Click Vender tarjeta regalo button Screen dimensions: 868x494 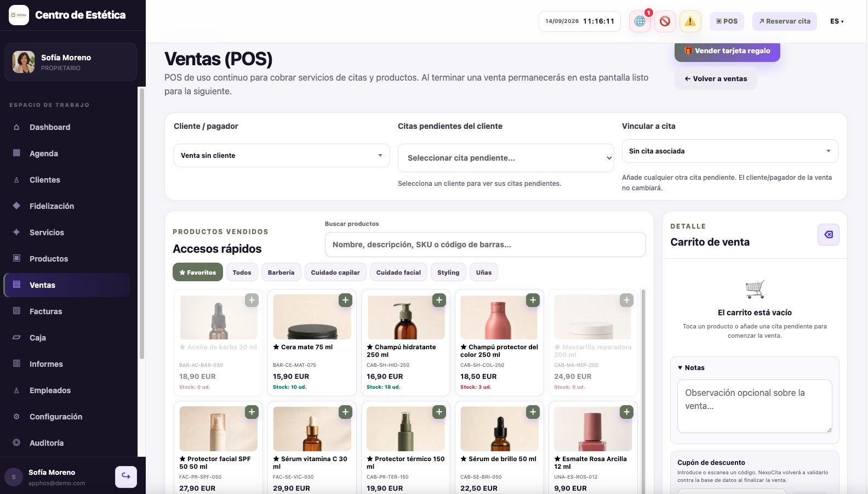727,51
